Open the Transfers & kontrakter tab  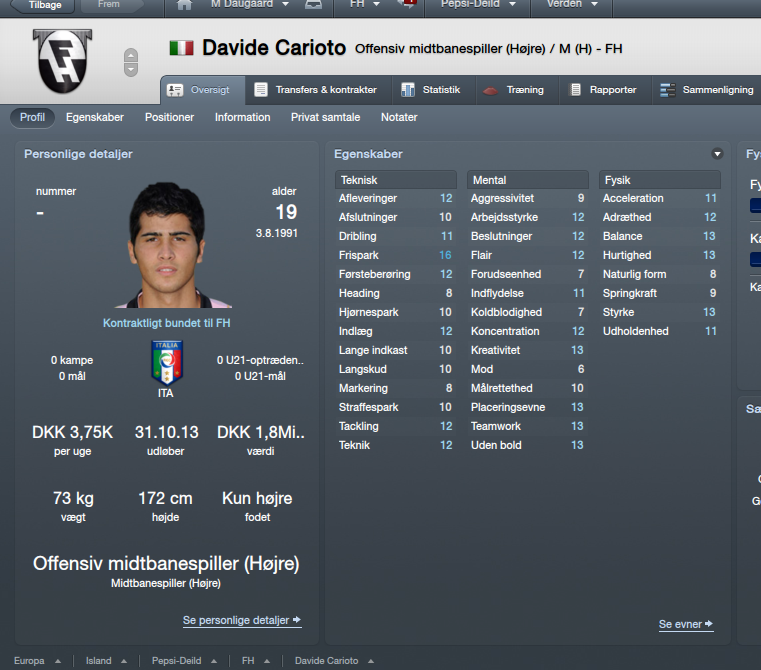click(318, 90)
